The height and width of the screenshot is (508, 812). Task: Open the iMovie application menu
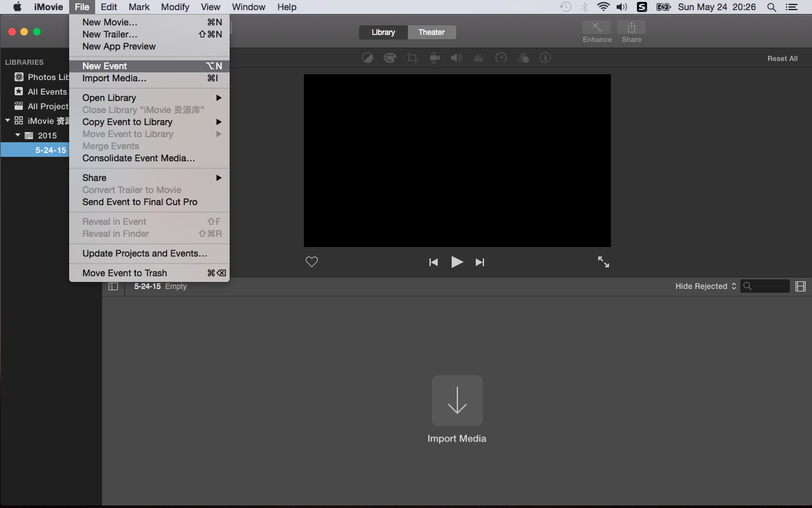(x=48, y=7)
